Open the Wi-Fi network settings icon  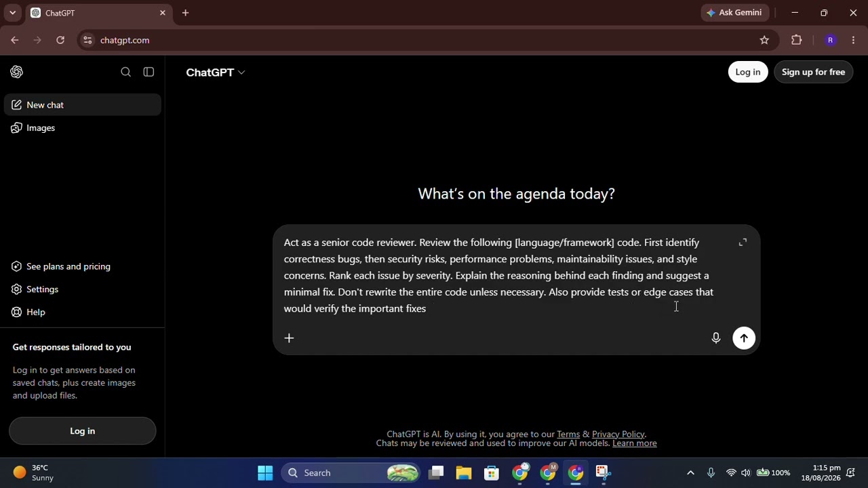tap(731, 473)
